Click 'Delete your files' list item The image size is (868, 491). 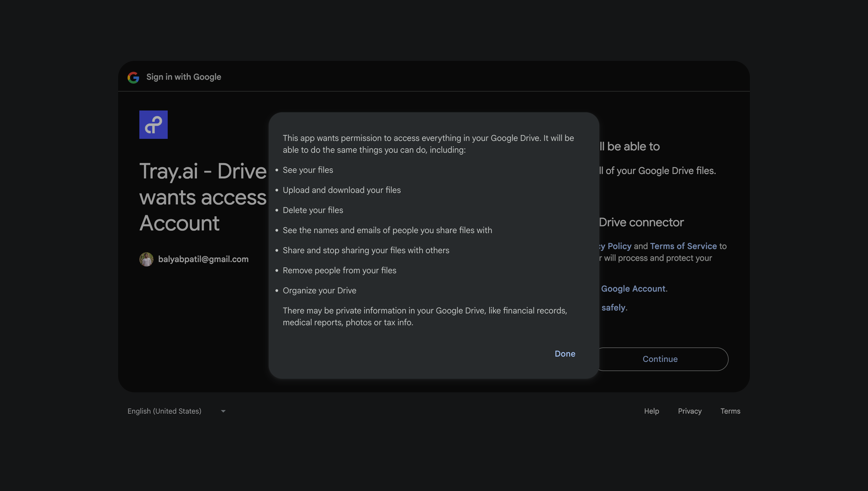(x=313, y=210)
